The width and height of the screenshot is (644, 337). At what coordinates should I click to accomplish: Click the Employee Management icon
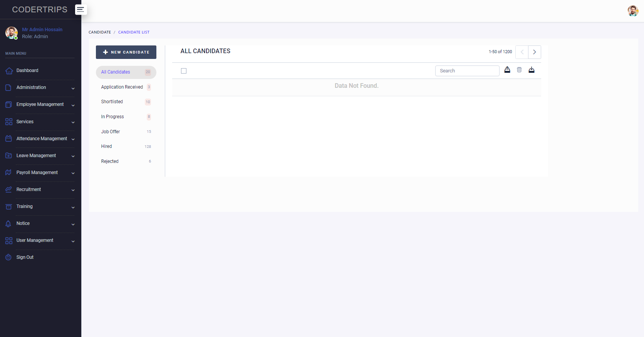8,105
